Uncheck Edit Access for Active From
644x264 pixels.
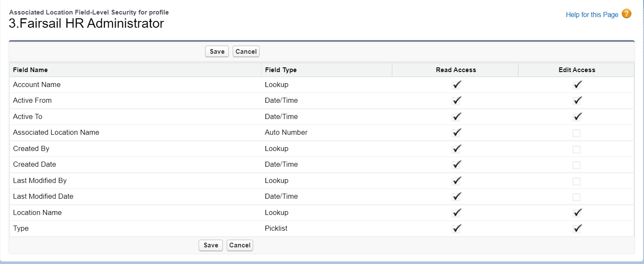tap(578, 101)
